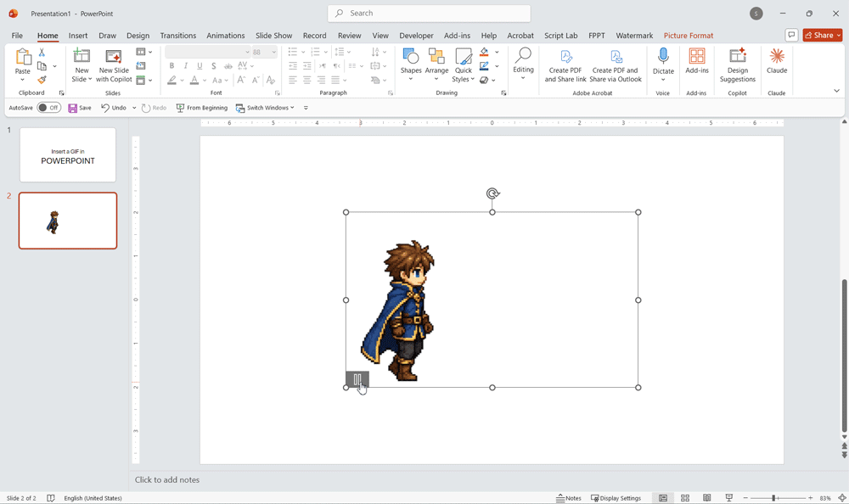The image size is (849, 504).
Task: Start Slide Show from status bar
Action: [x=728, y=498]
